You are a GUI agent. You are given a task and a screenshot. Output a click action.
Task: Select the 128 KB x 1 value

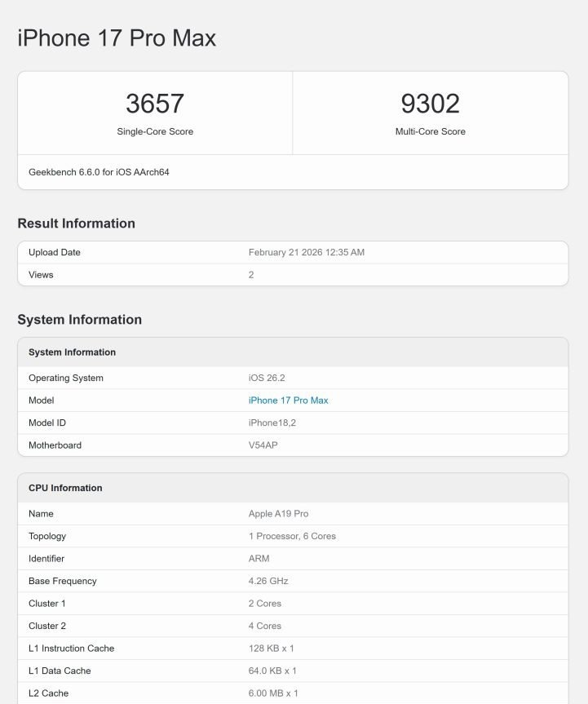[271, 649]
